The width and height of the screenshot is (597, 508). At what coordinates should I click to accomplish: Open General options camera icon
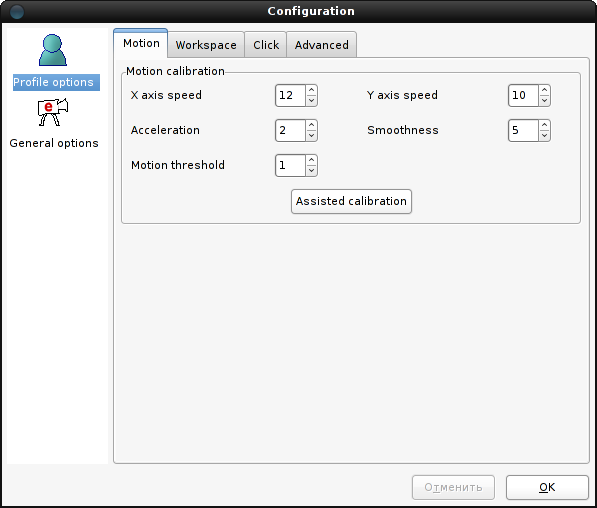click(x=53, y=112)
